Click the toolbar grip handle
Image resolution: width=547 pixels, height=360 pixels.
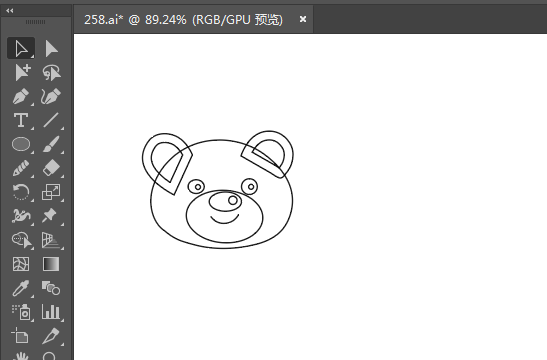coord(35,22)
